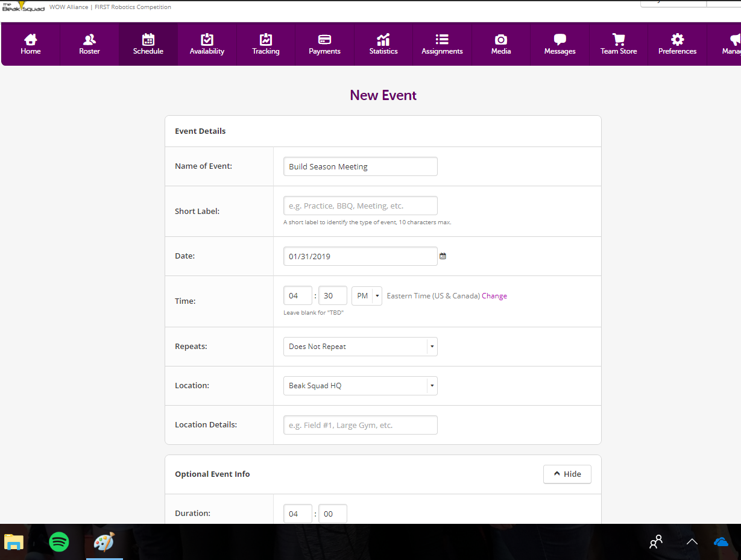Open the Payments section
Viewport: 741px width, 560px height.
(x=324, y=44)
